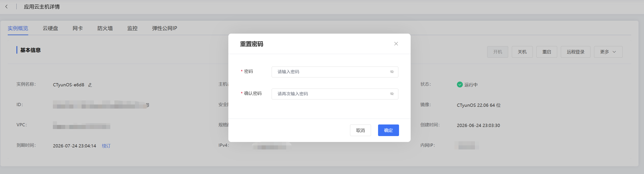Click the back arrow beside 应用云主机详情

[x=7, y=7]
